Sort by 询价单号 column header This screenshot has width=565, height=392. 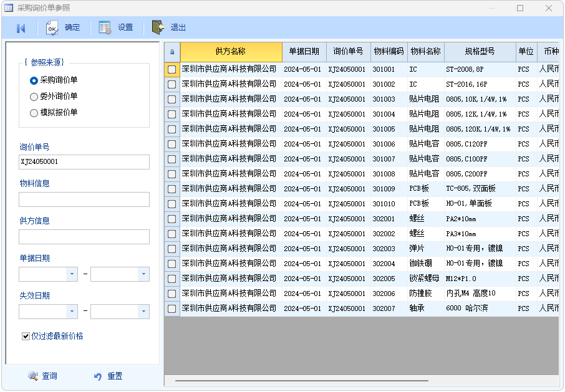tap(349, 52)
